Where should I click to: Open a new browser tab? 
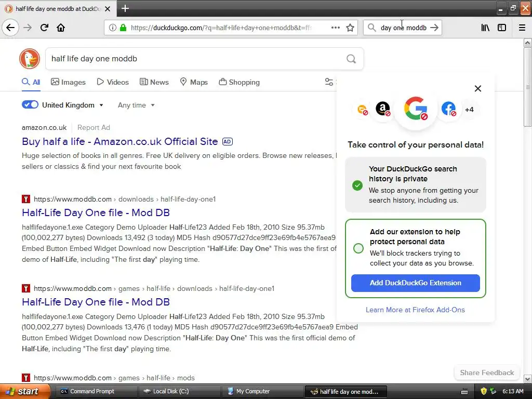125,8
